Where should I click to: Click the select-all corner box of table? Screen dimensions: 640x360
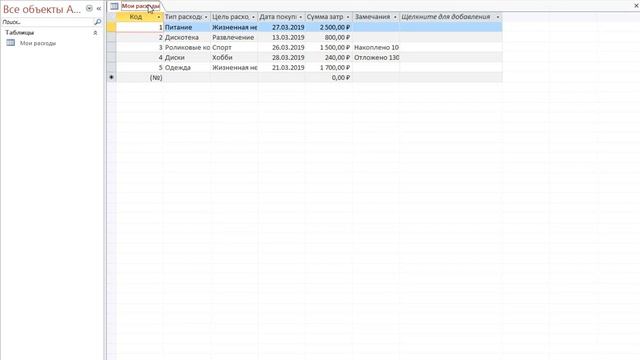111,17
